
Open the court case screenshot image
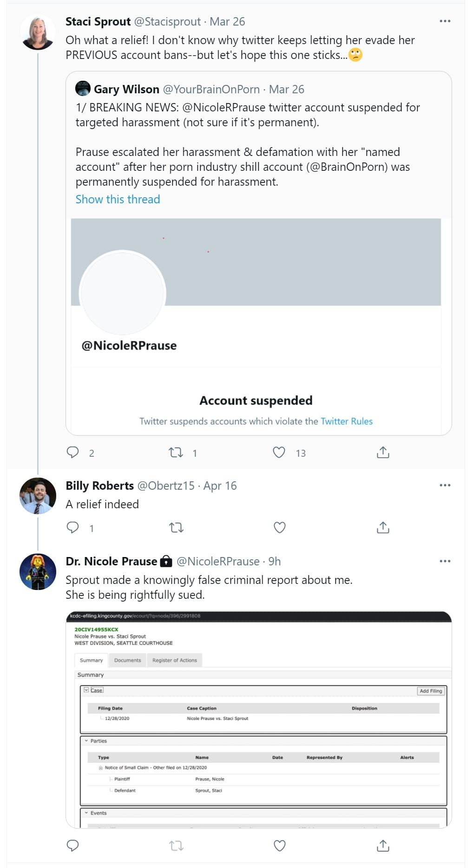click(258, 719)
